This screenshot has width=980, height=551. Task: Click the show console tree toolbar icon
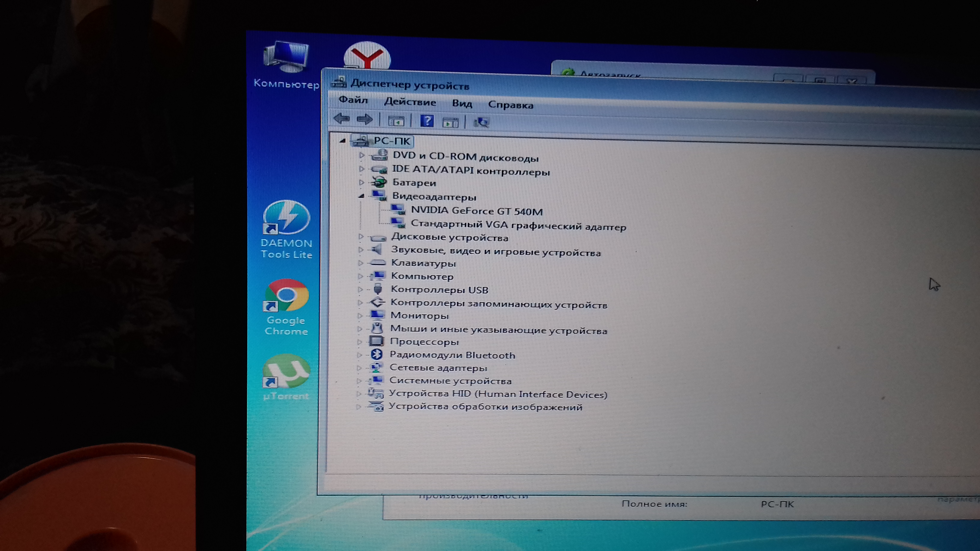pyautogui.click(x=396, y=121)
